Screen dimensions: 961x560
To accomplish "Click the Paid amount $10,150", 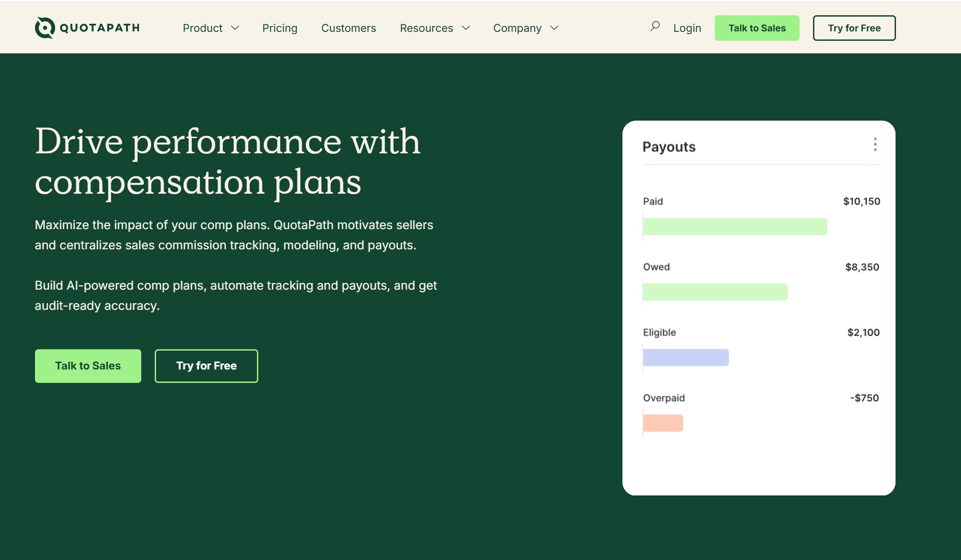I will click(861, 201).
